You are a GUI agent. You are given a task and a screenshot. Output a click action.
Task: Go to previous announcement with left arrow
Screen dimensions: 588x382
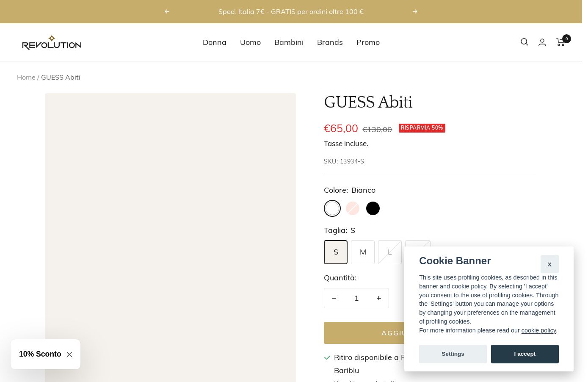click(x=167, y=11)
